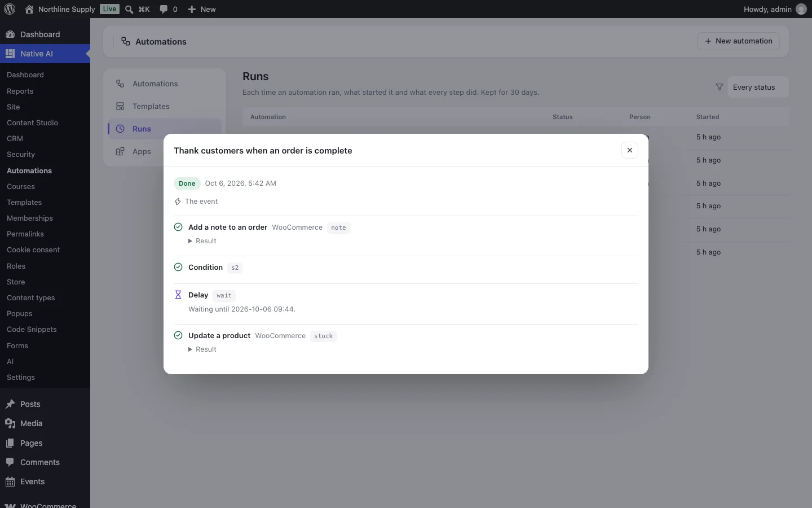812x508 pixels.
Task: Open Code Snippets in the sidebar
Action: [x=32, y=329]
